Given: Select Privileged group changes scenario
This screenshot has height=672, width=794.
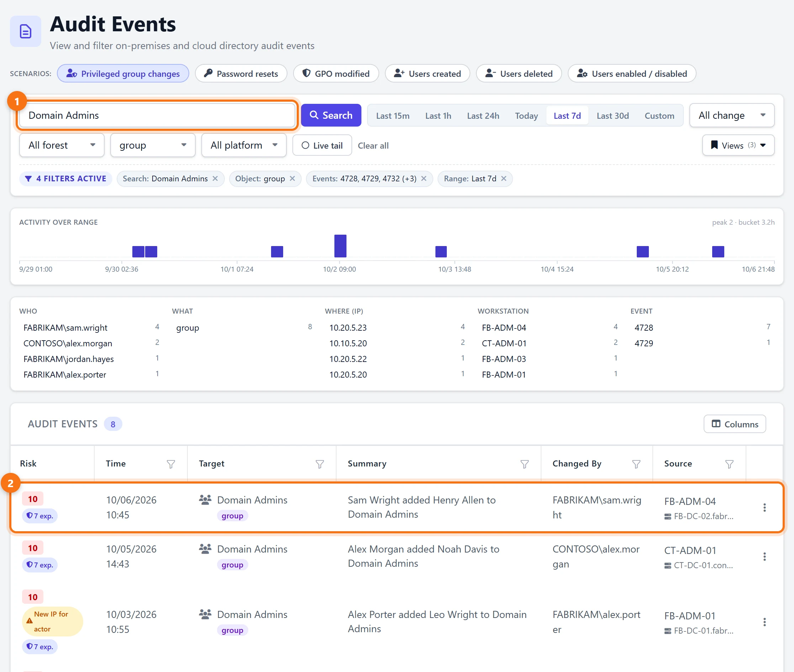Looking at the screenshot, I should point(123,74).
